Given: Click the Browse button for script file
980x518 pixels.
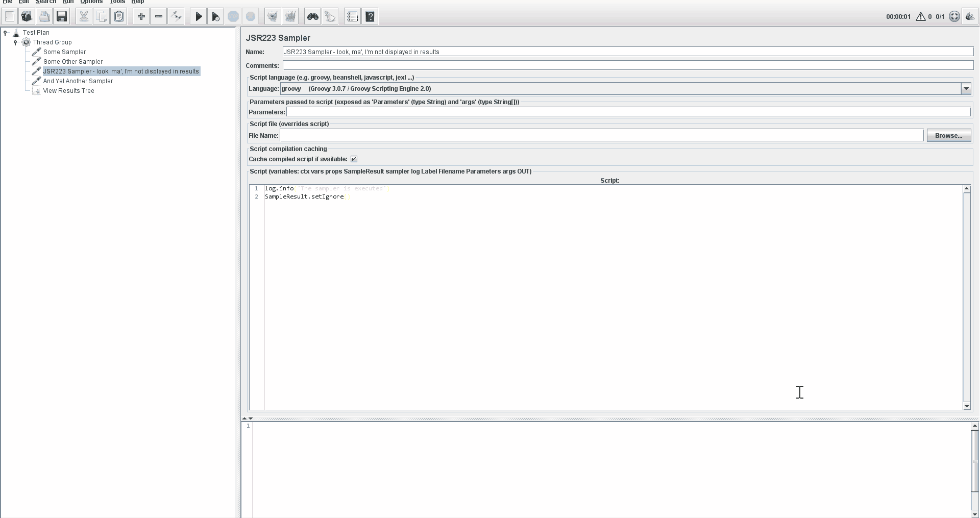Looking at the screenshot, I should pyautogui.click(x=949, y=135).
